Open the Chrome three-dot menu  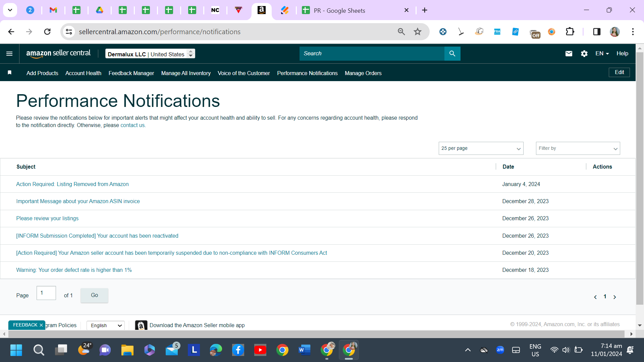click(633, 32)
